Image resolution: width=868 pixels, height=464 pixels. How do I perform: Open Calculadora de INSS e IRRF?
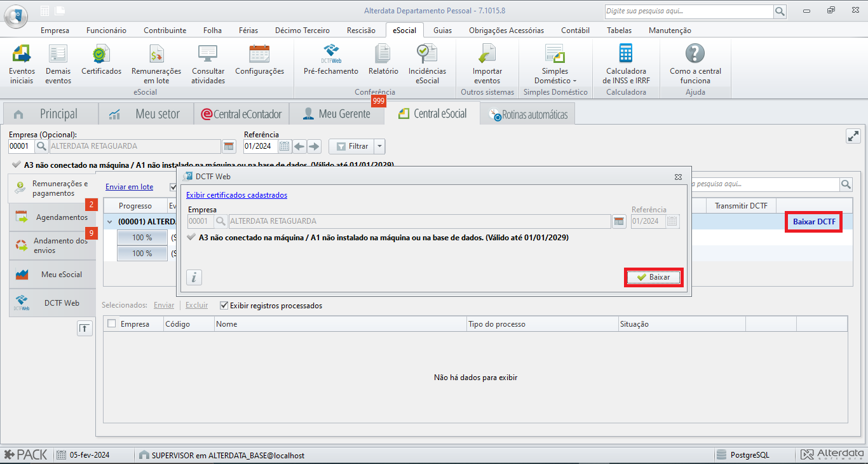[x=626, y=64]
